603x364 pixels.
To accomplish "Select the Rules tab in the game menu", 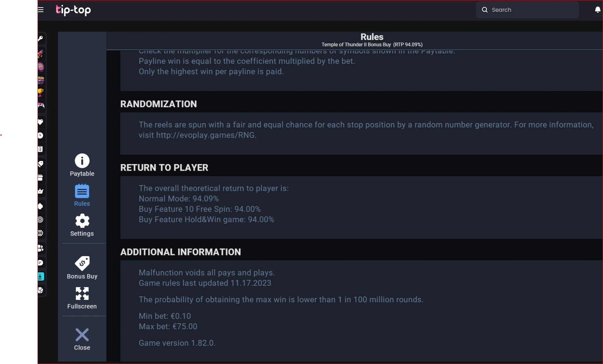I will pos(82,195).
